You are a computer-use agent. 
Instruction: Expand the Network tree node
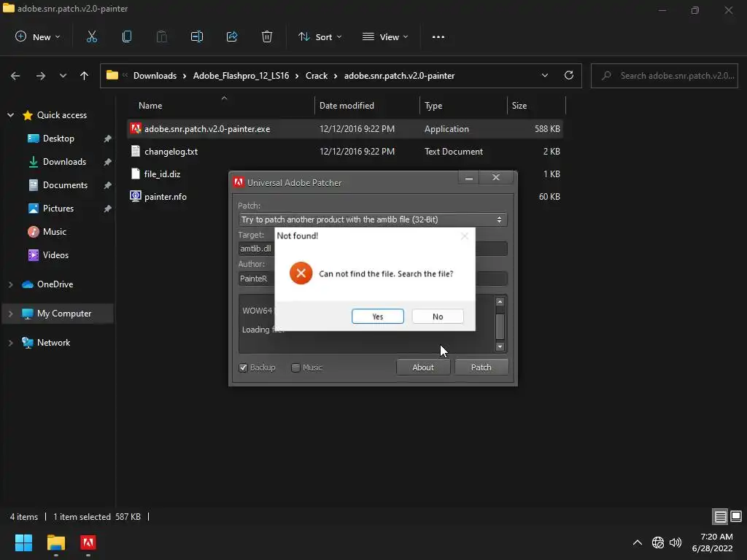pyautogui.click(x=10, y=343)
